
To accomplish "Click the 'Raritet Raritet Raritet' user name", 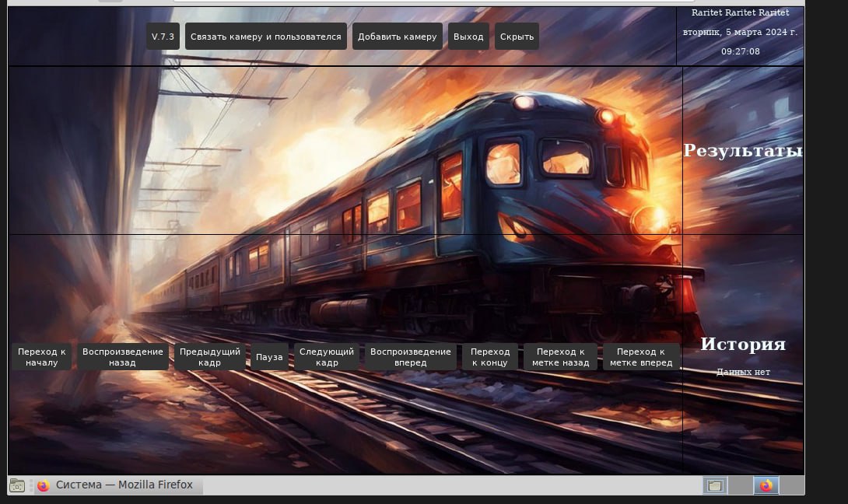I will (x=741, y=12).
